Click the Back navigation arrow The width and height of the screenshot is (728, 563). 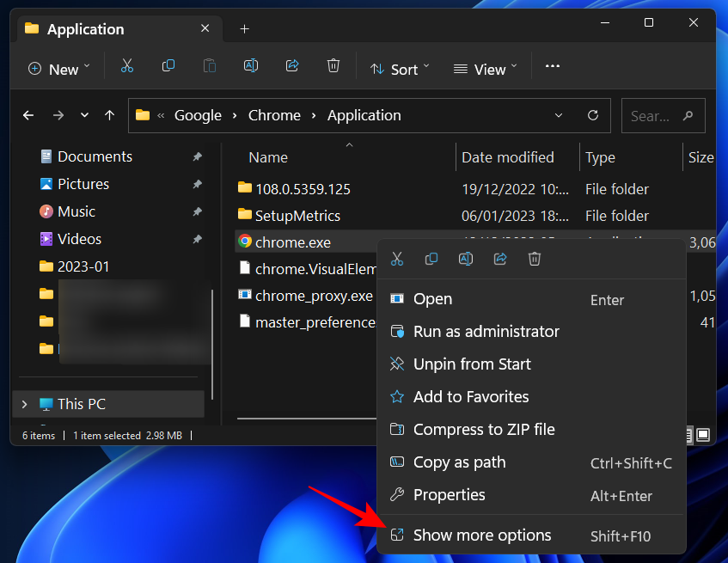(x=28, y=115)
